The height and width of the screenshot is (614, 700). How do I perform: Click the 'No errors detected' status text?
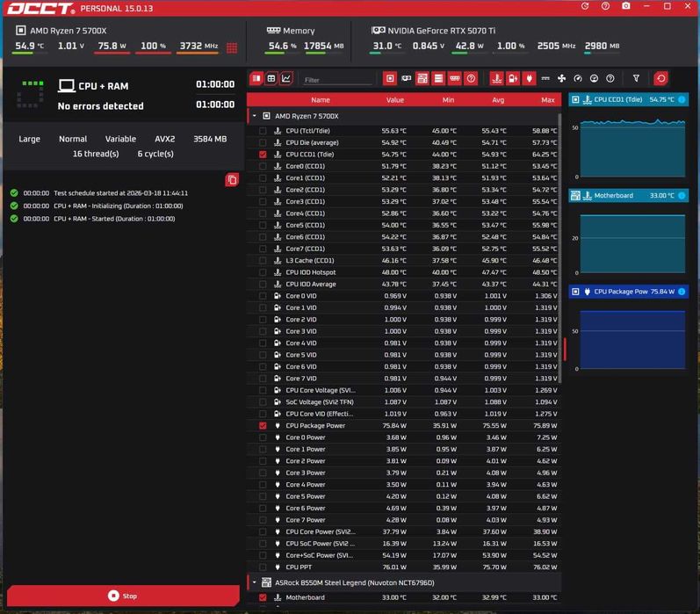(100, 106)
